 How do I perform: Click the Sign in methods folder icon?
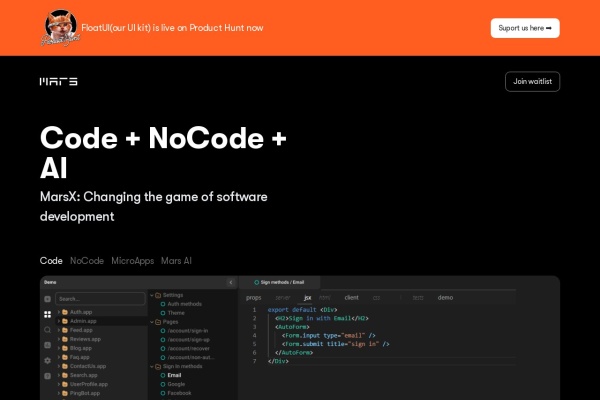158,367
